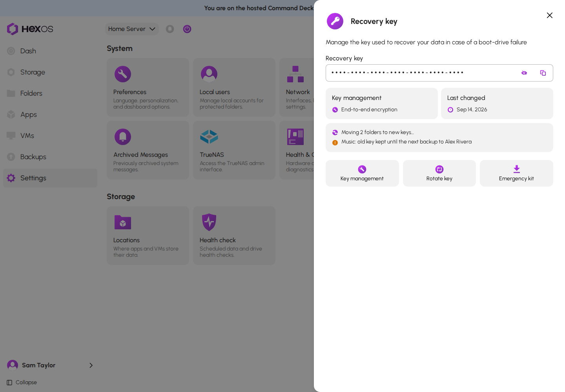
Task: Click the power icon in header
Action: coord(187,29)
